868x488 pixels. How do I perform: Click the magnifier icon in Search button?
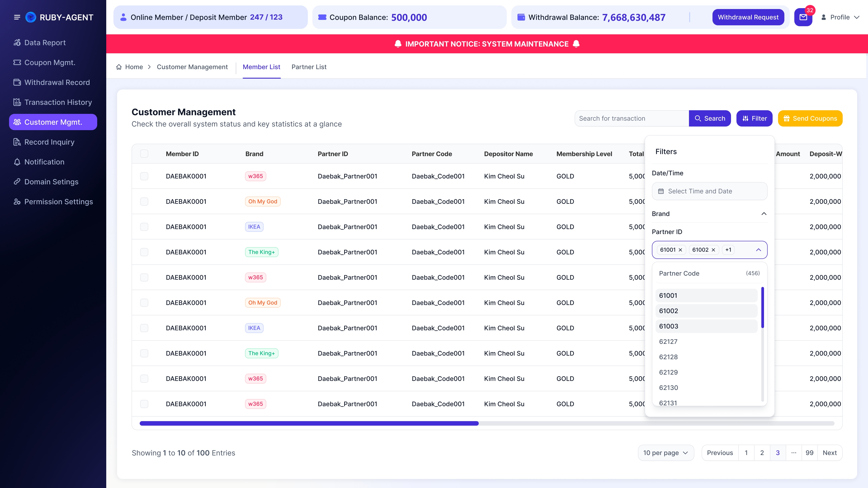[x=698, y=119]
